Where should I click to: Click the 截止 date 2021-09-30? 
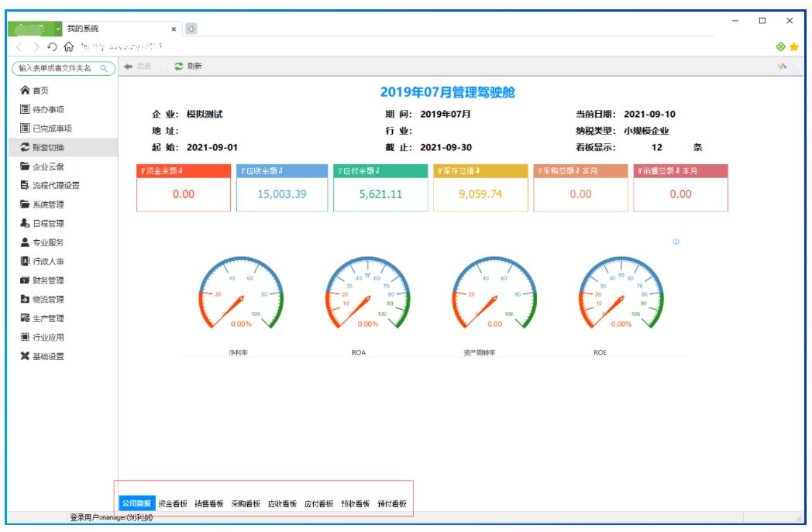pos(446,147)
